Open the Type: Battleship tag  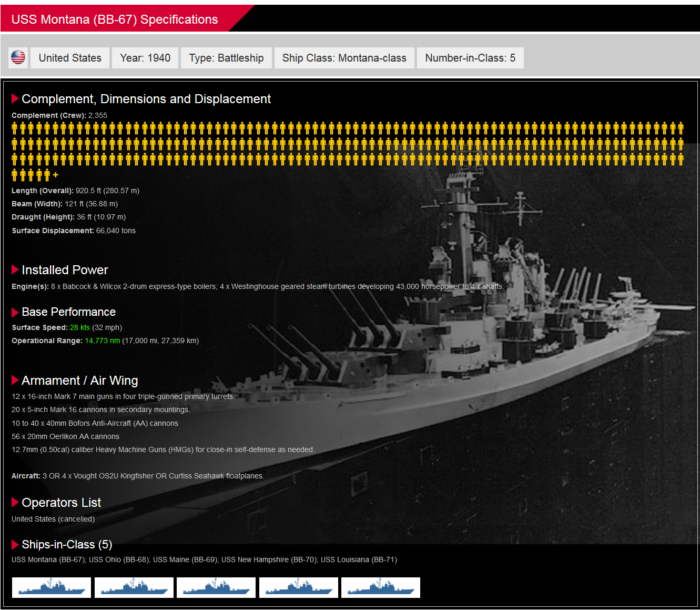point(226,58)
